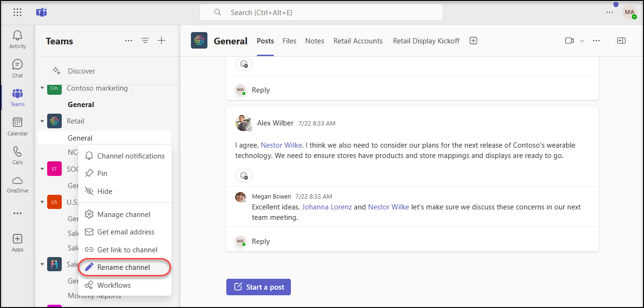Screen dimensions: 644x308
Task: Click the filter icon in Teams header
Action: (145, 41)
